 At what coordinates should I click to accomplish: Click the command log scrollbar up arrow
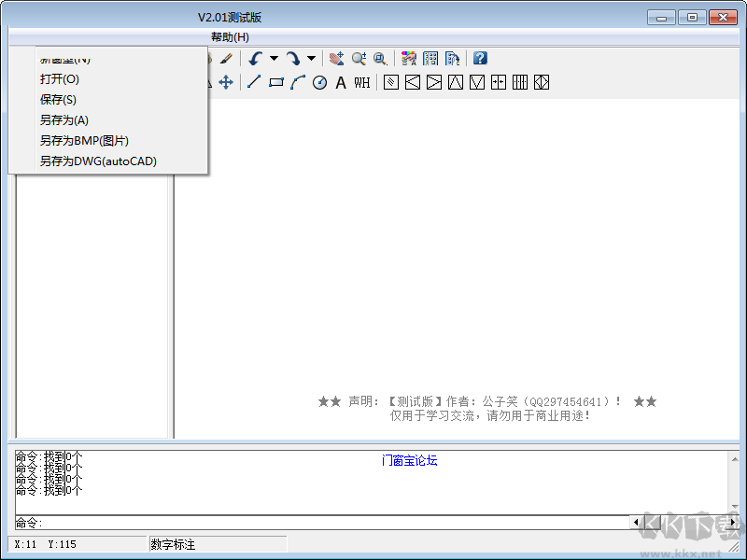tap(734, 459)
